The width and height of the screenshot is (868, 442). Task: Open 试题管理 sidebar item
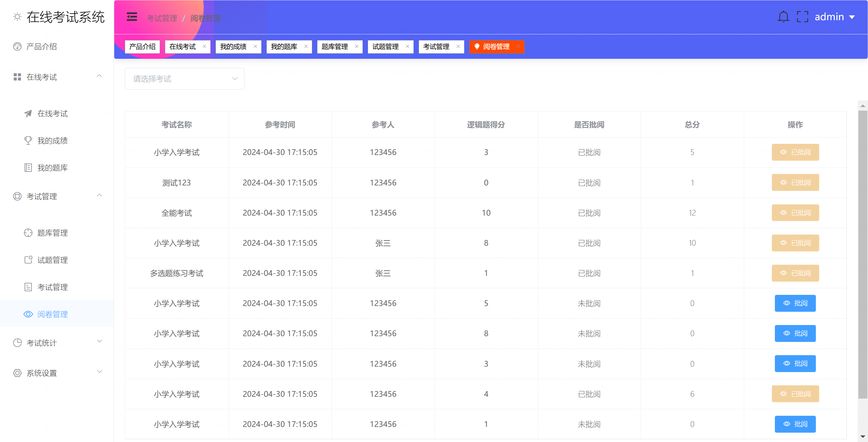coord(52,260)
